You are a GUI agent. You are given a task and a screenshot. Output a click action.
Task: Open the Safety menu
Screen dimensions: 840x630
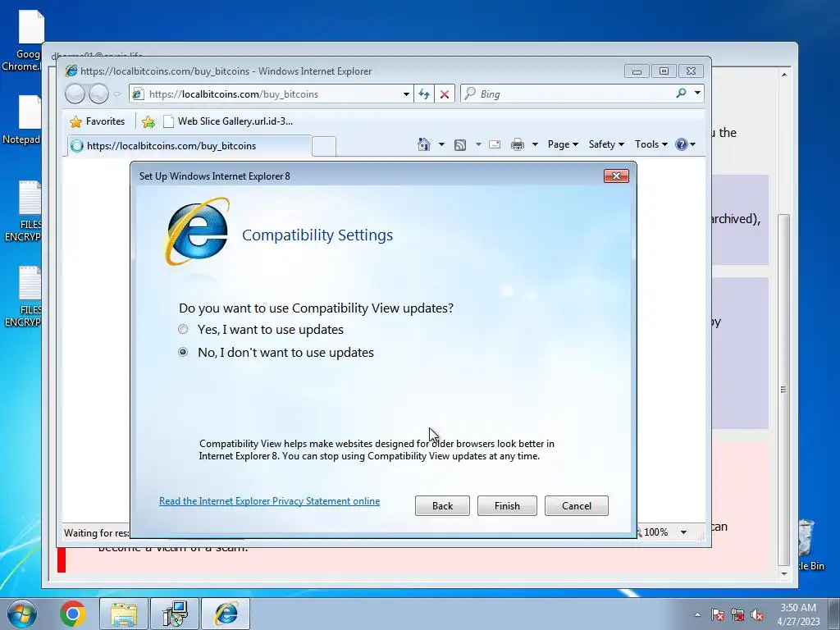[x=606, y=144]
